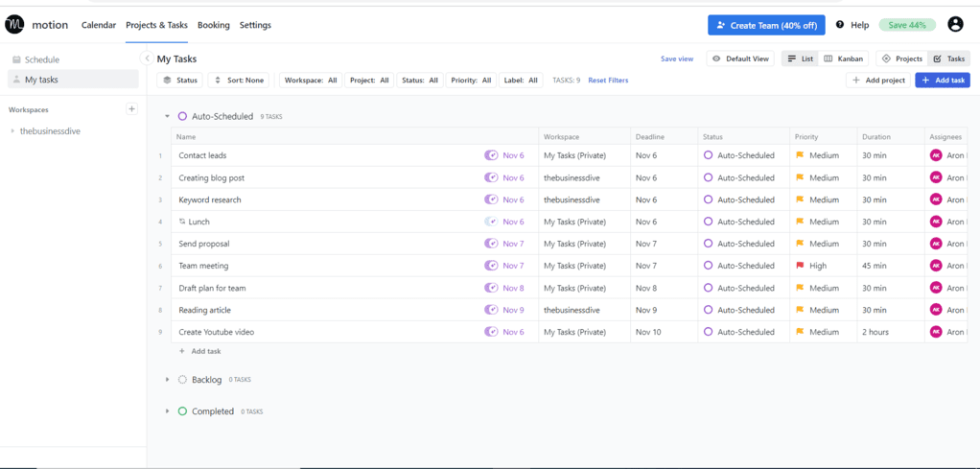Click the Motion logo icon
980x469 pixels.
13,25
